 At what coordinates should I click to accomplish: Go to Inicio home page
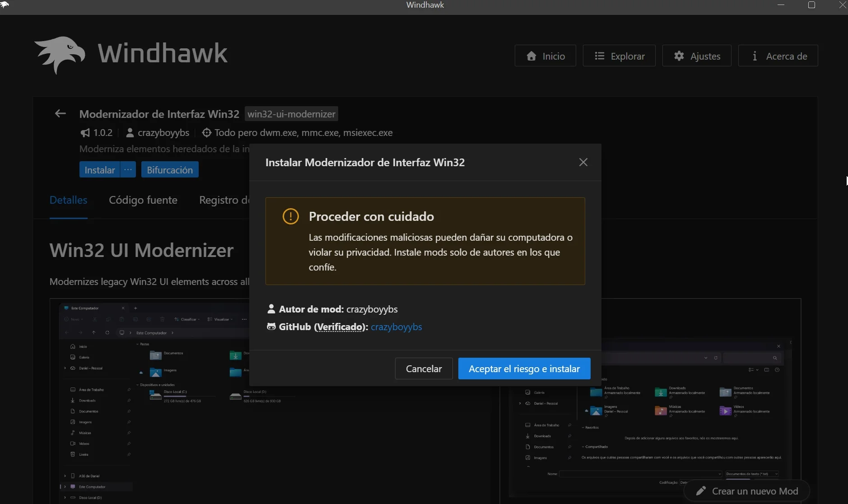click(x=545, y=56)
